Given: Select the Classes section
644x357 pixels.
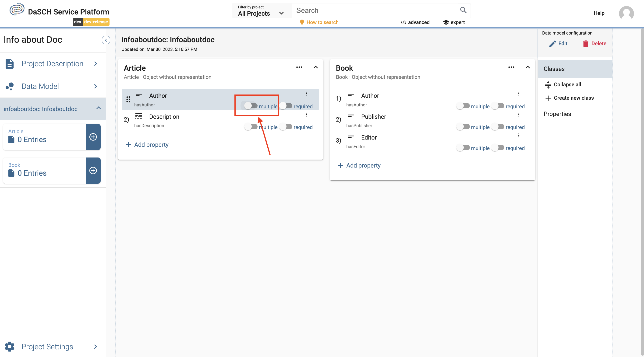Looking at the screenshot, I should [554, 69].
